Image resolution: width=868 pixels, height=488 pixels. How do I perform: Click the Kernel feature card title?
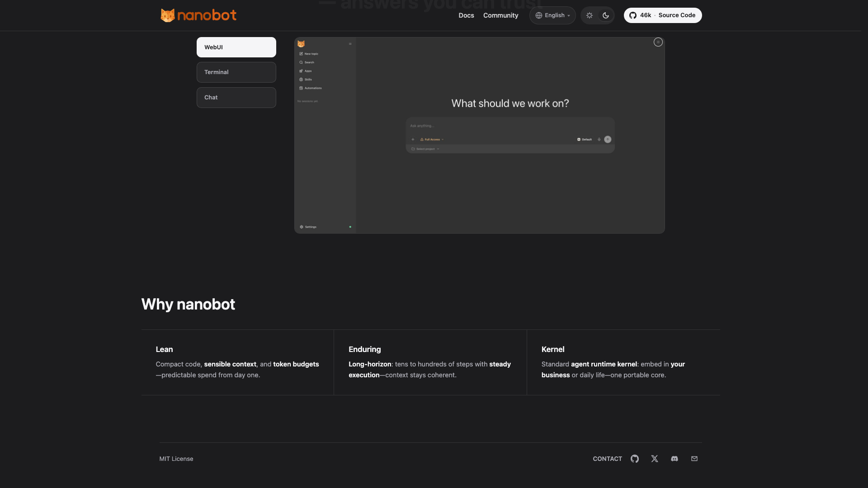click(x=553, y=349)
